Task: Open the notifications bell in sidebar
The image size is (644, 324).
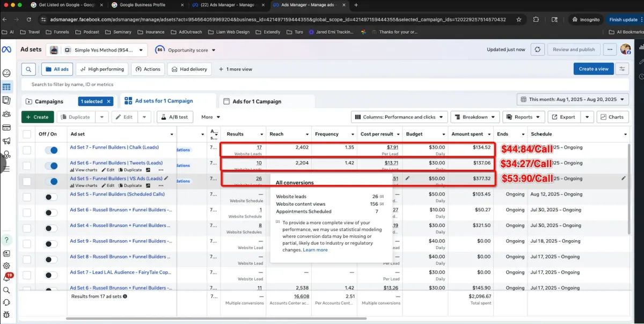Action: (x=6, y=278)
